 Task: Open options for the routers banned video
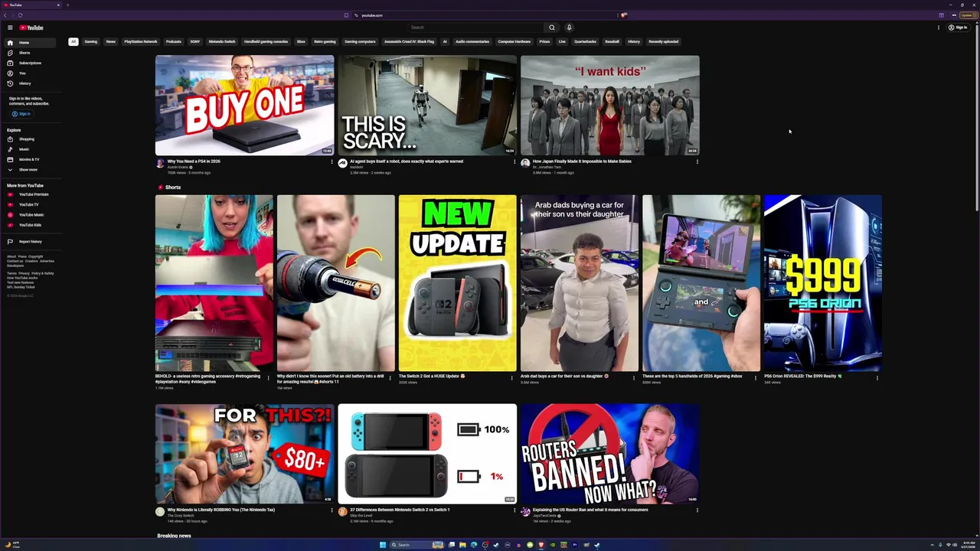[697, 510]
